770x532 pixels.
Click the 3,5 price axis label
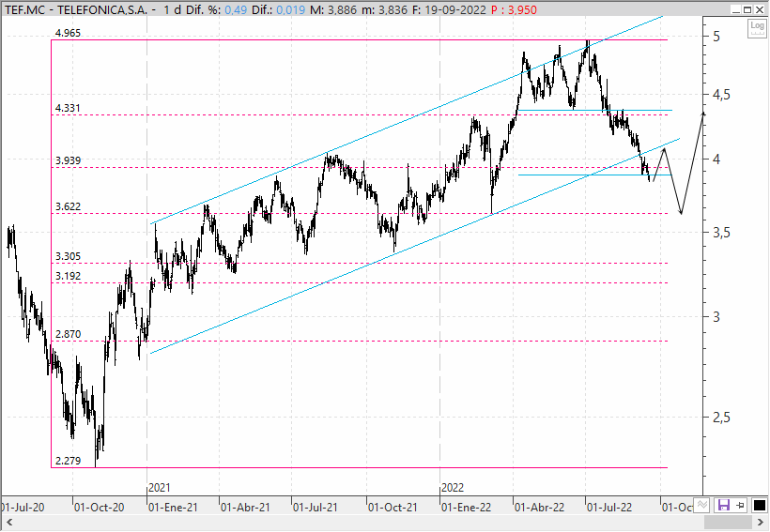click(x=721, y=233)
